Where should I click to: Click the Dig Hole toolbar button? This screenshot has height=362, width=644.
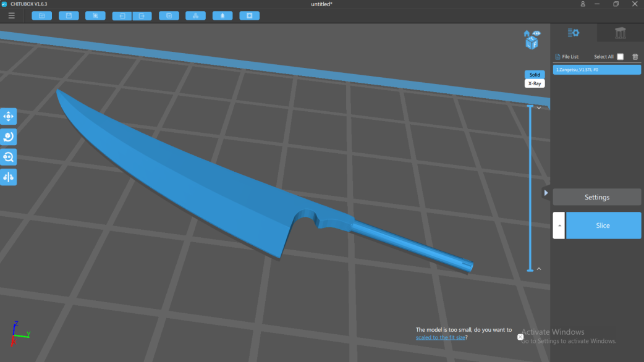[249, 15]
